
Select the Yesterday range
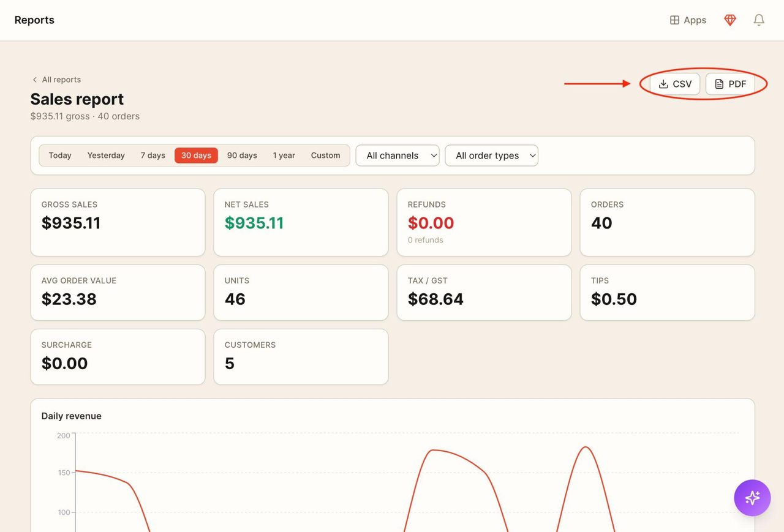tap(106, 155)
